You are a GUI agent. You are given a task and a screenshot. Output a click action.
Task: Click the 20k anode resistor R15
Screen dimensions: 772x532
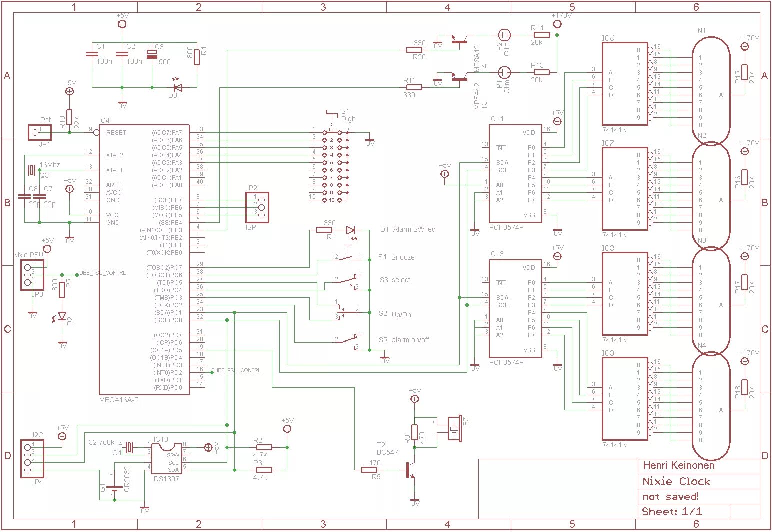pos(744,73)
